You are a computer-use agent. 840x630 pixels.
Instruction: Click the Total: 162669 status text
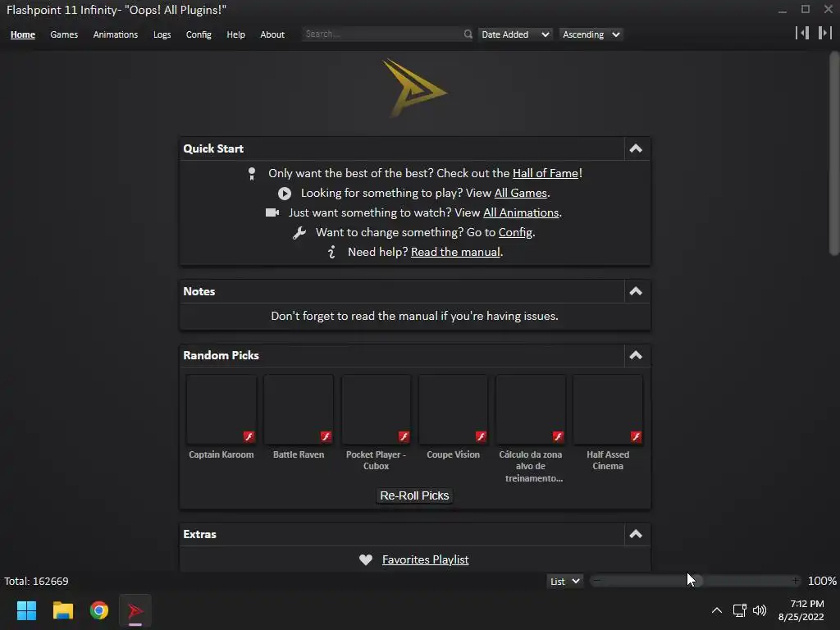[36, 582]
